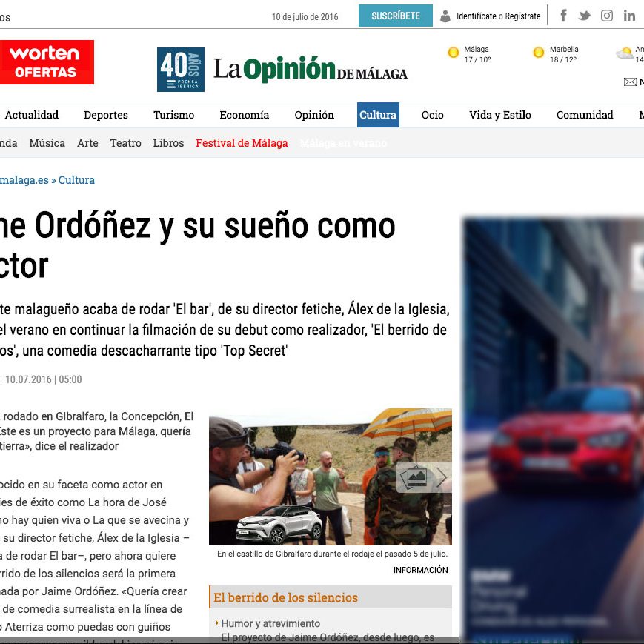
Task: Open the Instagram social icon
Action: tap(607, 16)
